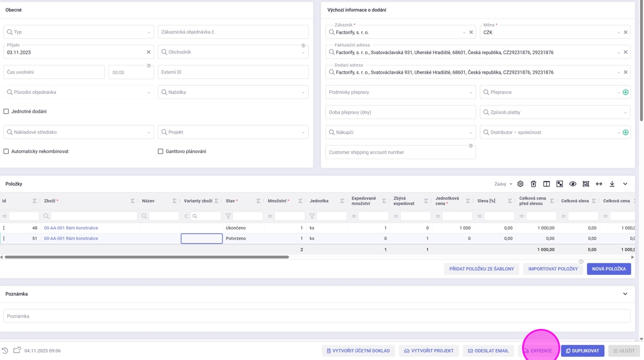Open the Žádný preset dropdown
This screenshot has height=360, width=644.
[x=503, y=184]
